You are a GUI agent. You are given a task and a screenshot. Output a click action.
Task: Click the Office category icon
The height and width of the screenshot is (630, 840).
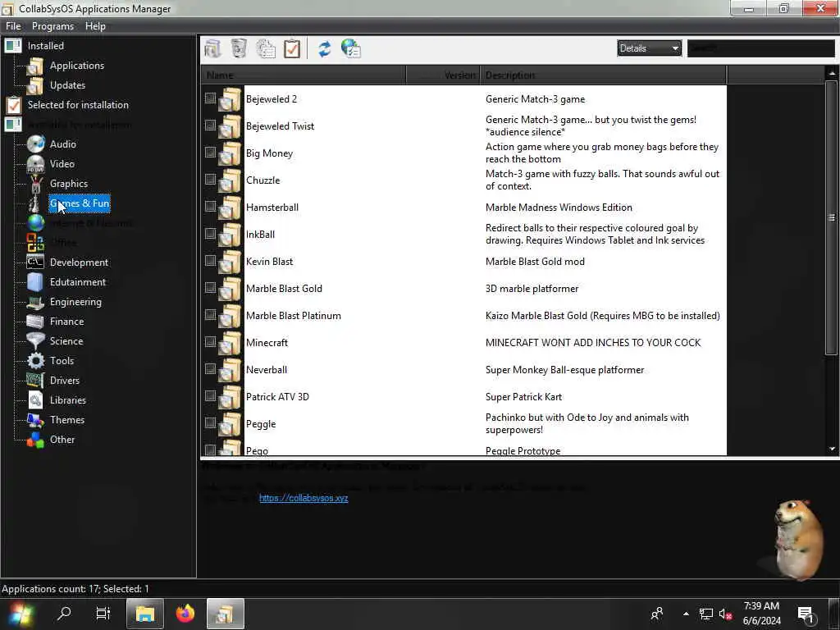[x=35, y=243]
